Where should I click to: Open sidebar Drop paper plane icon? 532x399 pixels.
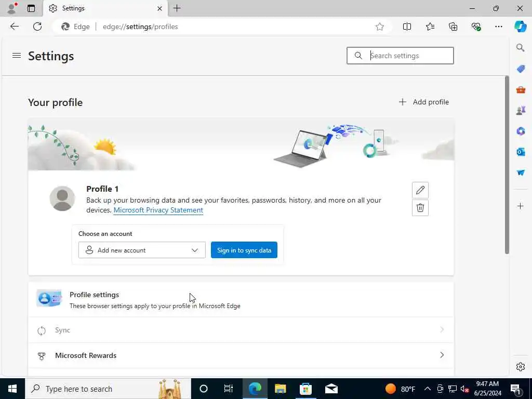click(x=521, y=172)
